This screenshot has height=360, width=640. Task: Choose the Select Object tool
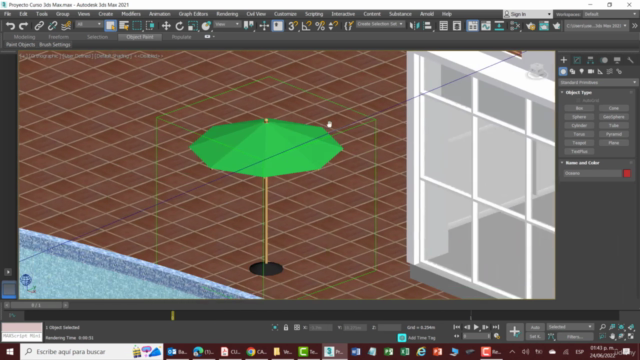pyautogui.click(x=110, y=26)
